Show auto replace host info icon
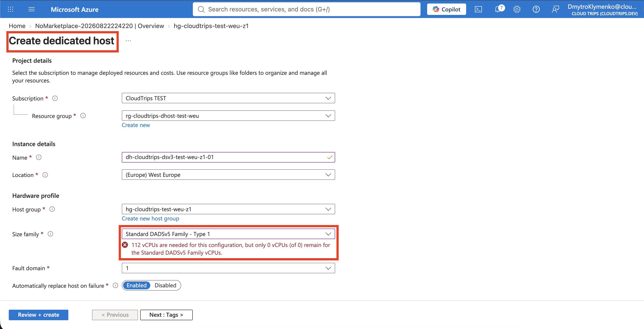 (115, 285)
